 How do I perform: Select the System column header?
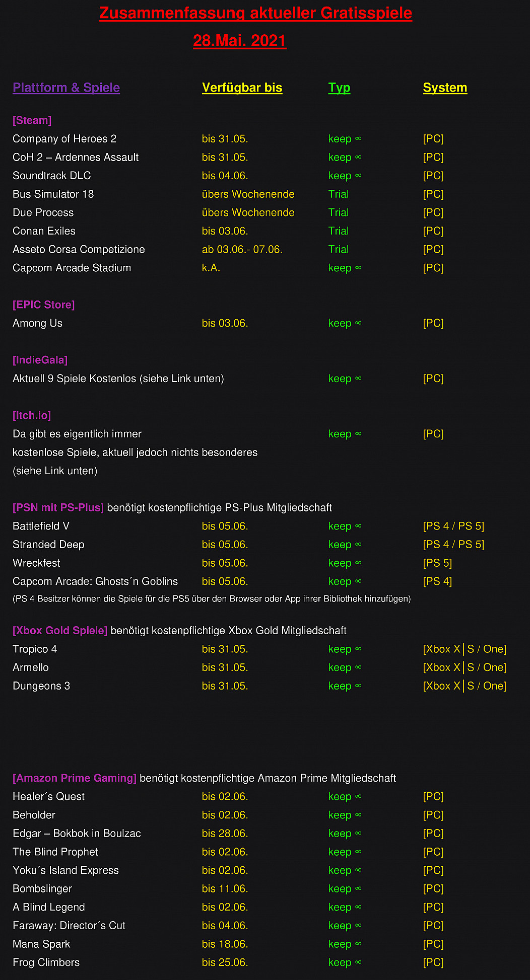(x=445, y=88)
